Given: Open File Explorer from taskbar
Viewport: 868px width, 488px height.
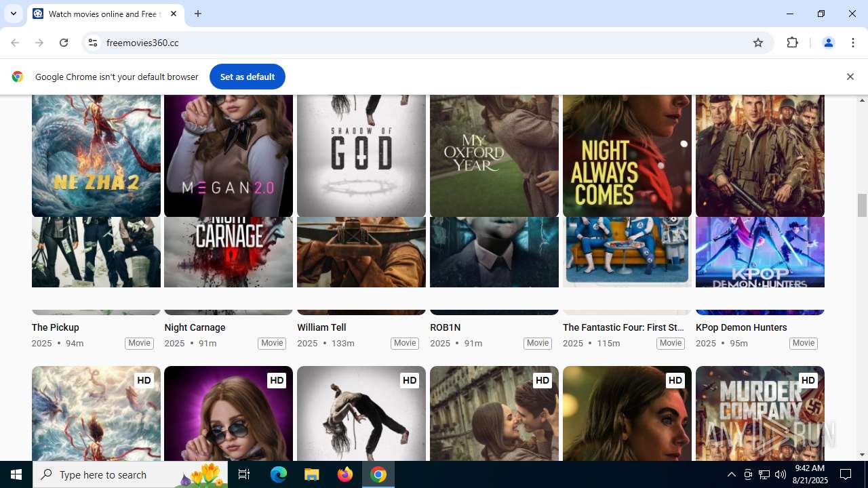Looking at the screenshot, I should point(312,474).
